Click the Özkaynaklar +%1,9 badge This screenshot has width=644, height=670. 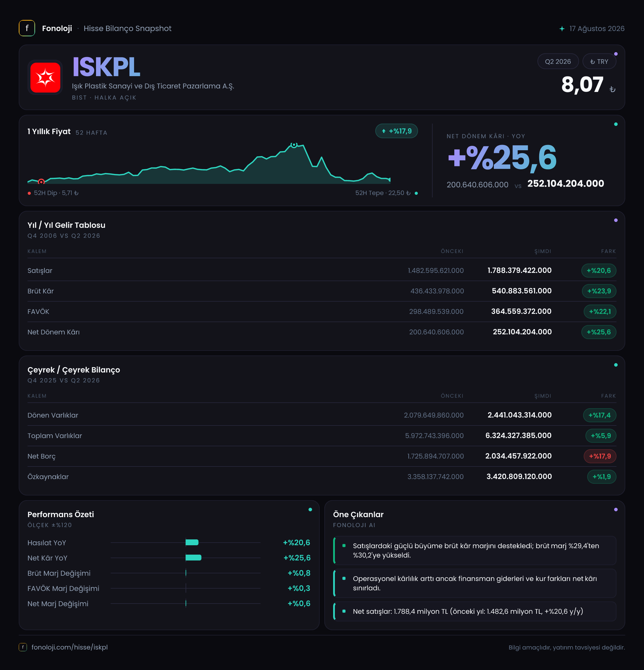coord(602,477)
